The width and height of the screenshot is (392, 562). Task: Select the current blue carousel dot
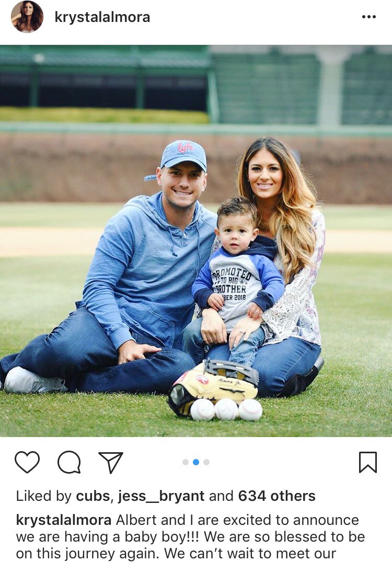[196, 462]
